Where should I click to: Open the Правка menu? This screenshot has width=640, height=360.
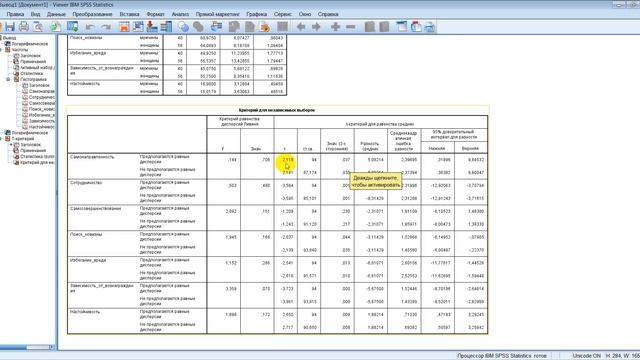coord(16,14)
